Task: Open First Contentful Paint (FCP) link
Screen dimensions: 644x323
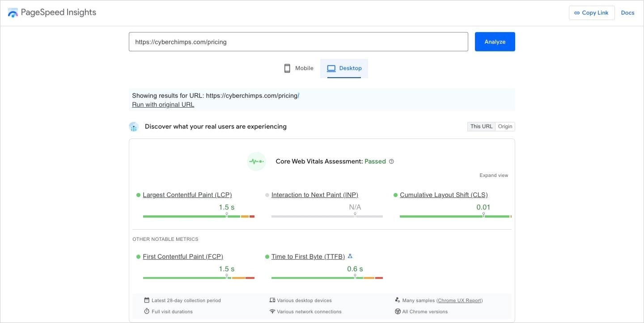Action: tap(183, 257)
